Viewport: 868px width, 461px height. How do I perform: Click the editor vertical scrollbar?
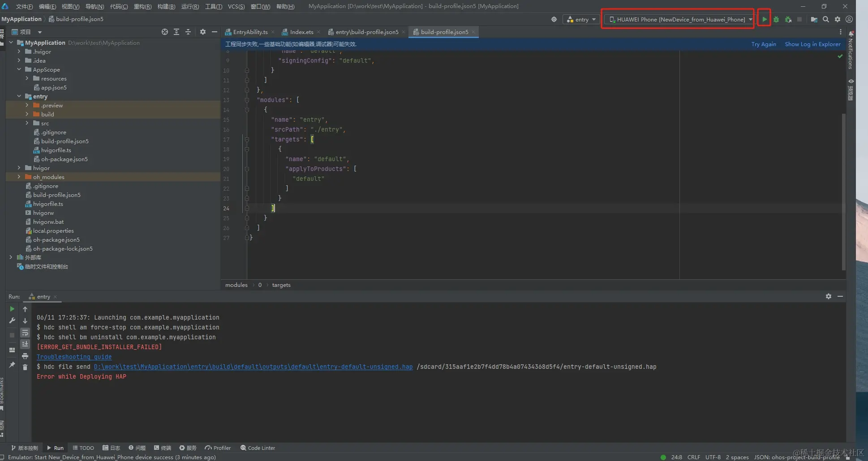click(843, 192)
